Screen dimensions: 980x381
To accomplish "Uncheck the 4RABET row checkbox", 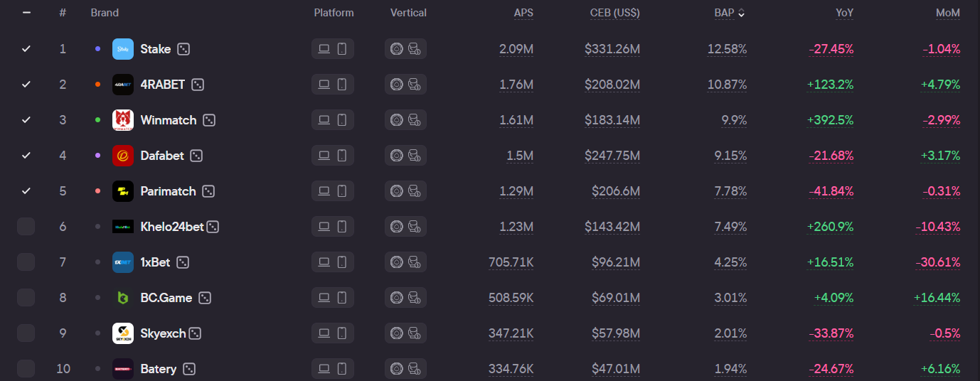I will coord(26,85).
